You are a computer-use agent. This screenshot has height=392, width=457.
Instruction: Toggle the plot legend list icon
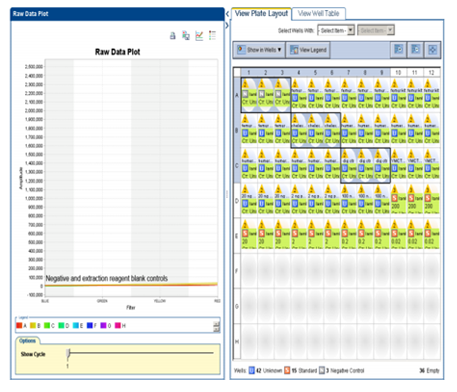tap(212, 35)
